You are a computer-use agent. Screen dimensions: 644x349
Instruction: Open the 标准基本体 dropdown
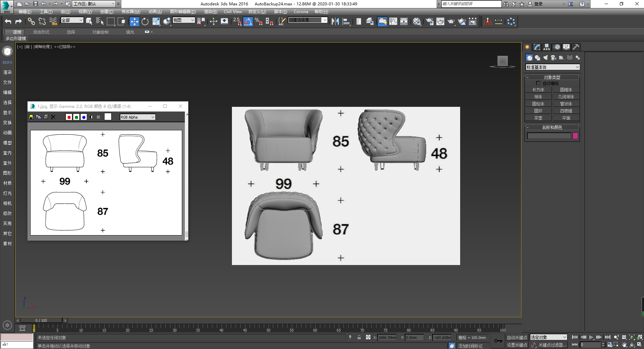(553, 67)
